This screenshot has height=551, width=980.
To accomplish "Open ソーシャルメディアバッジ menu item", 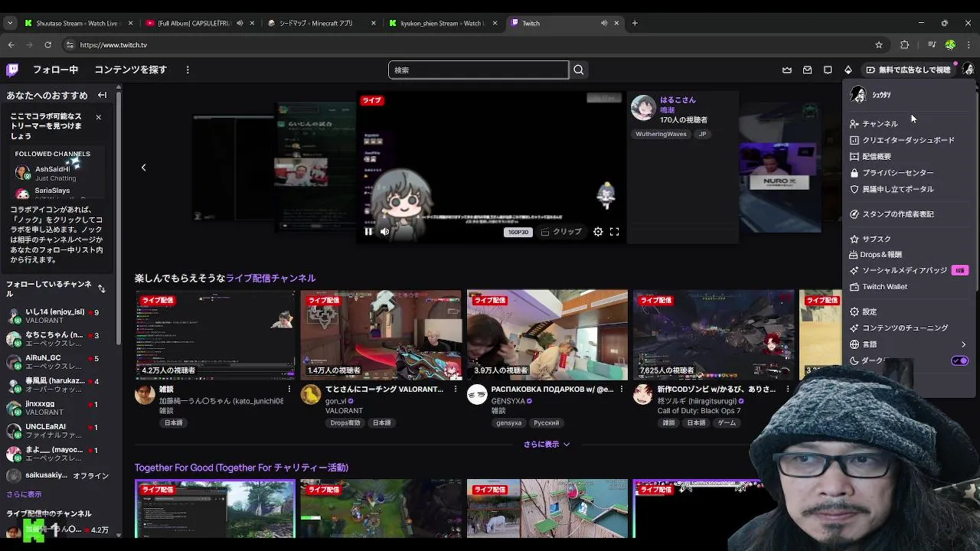I will click(910, 270).
